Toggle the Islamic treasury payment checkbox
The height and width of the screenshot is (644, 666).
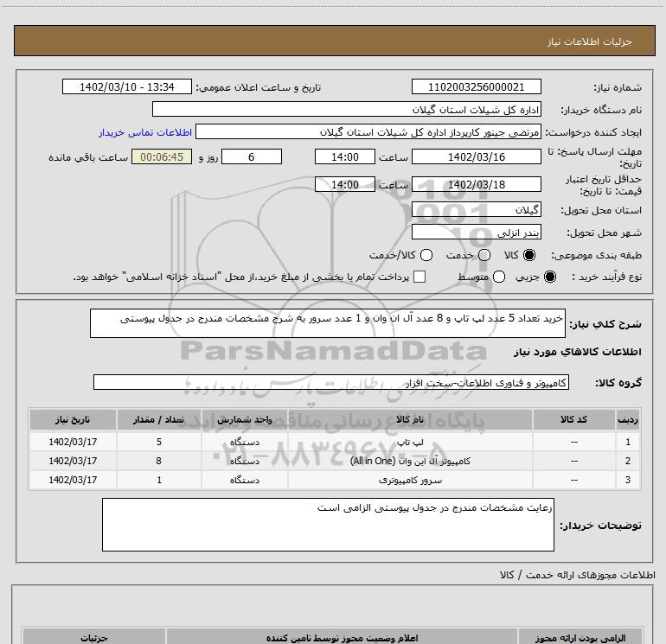click(x=419, y=277)
